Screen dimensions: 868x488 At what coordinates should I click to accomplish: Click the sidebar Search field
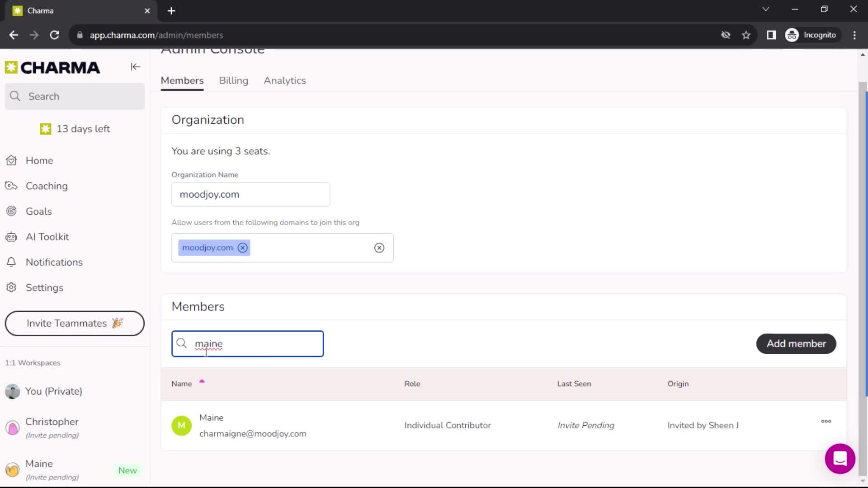coord(75,96)
